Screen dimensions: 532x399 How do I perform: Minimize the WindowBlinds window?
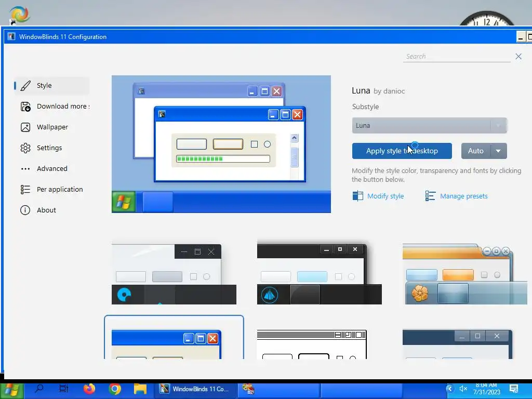pos(521,37)
